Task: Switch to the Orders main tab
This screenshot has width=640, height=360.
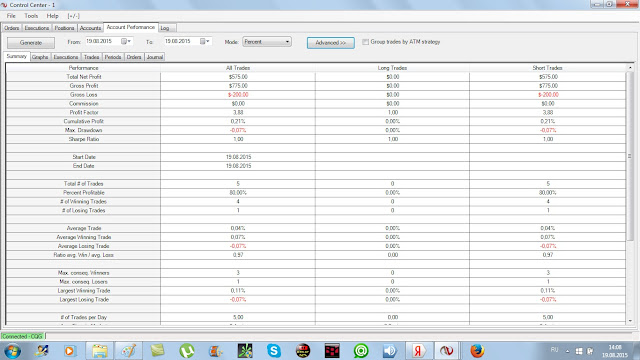Action: pyautogui.click(x=12, y=28)
